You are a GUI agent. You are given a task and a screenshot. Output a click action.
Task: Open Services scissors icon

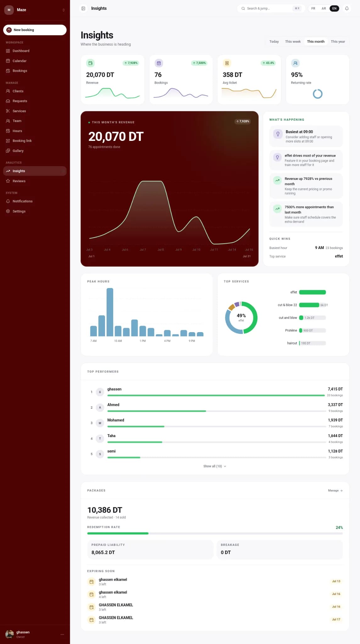tap(8, 111)
